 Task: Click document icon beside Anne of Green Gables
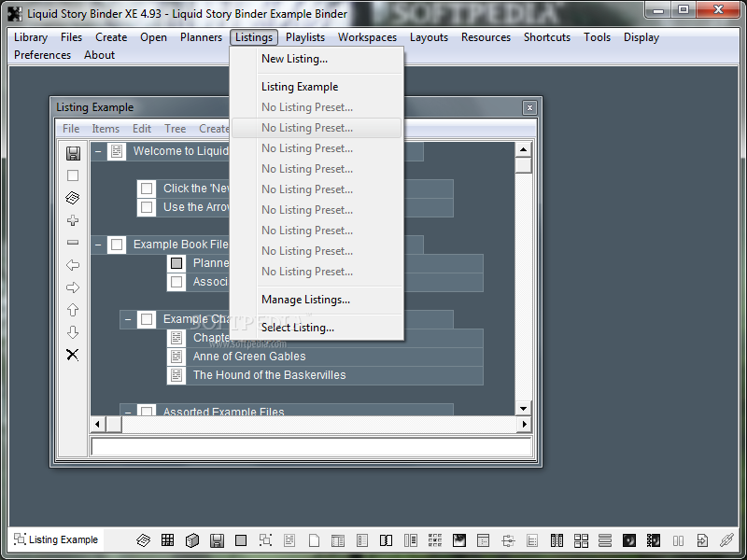pos(176,357)
